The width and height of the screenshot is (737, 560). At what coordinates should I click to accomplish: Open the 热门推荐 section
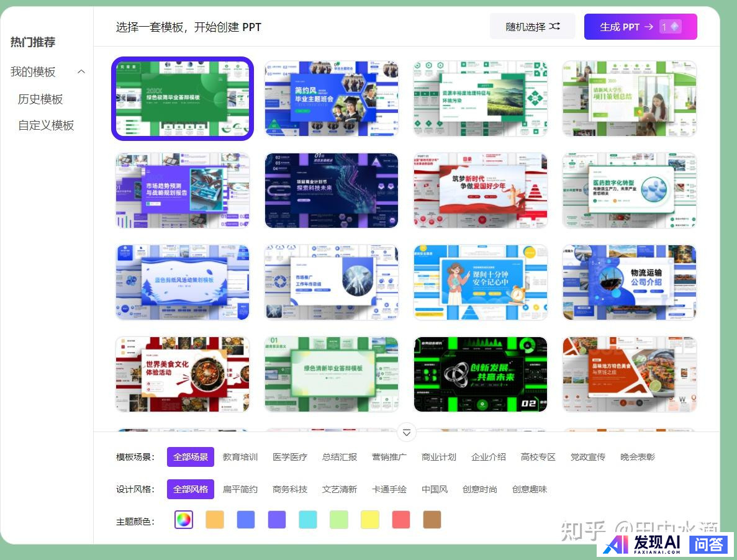point(33,42)
